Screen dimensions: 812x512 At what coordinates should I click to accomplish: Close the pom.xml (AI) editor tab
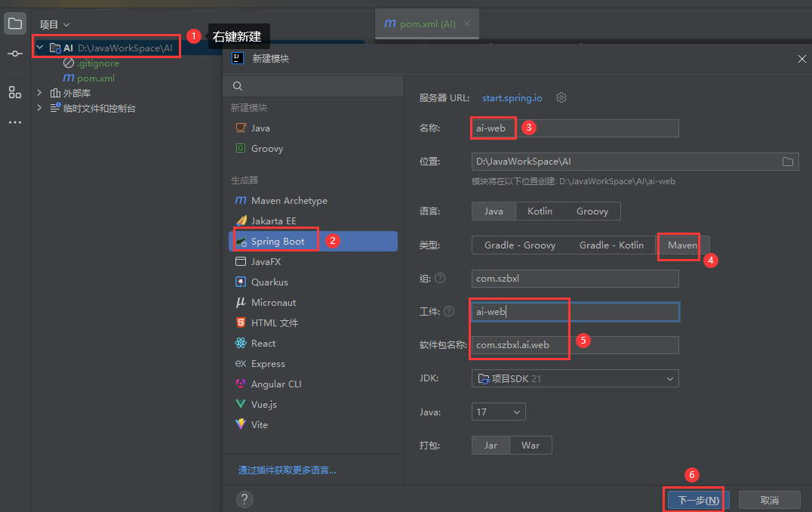(467, 23)
